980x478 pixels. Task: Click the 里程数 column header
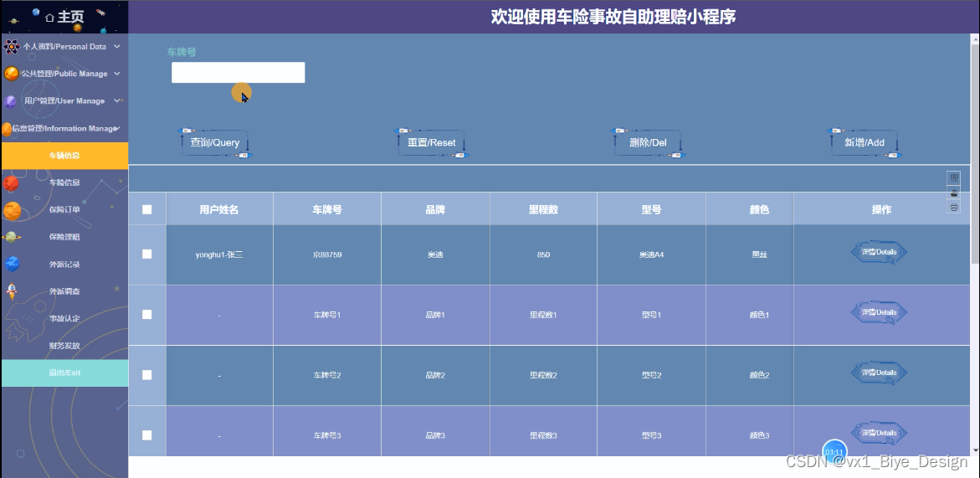[544, 210]
